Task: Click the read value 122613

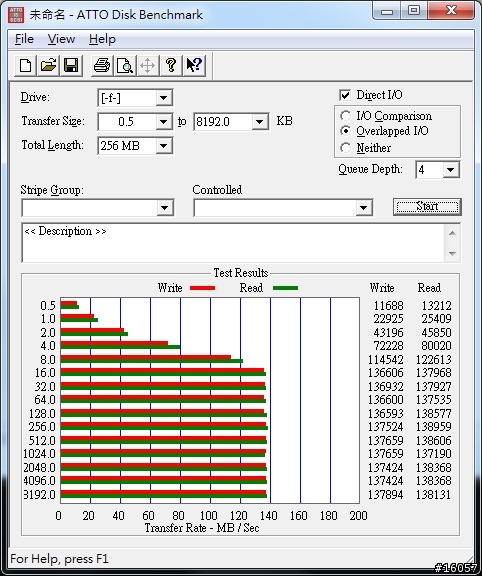Action: tap(434, 360)
